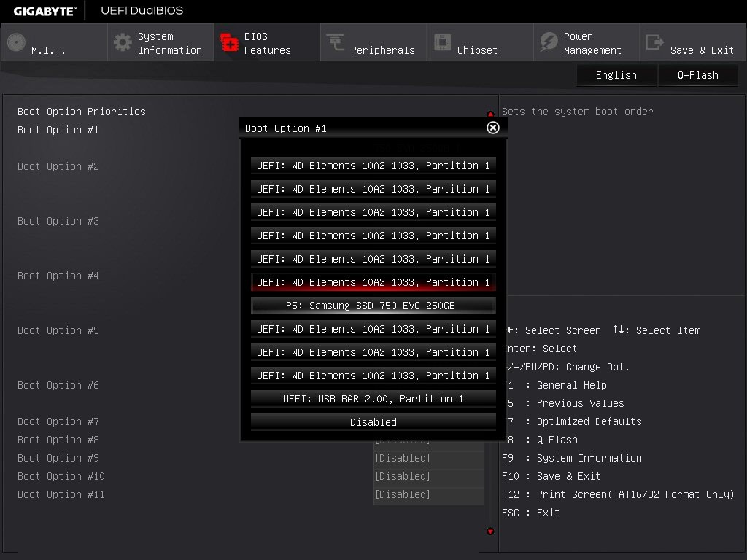Open the System Information tab
This screenshot has width=747, height=560.
(160, 42)
